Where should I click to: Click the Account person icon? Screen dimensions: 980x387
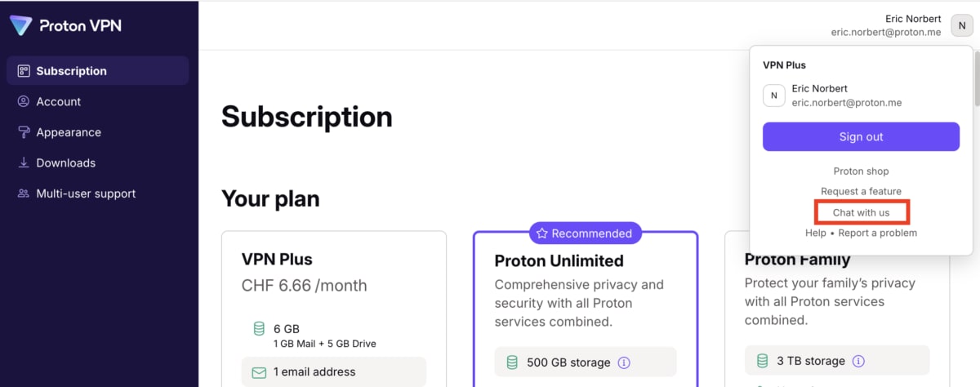(24, 102)
